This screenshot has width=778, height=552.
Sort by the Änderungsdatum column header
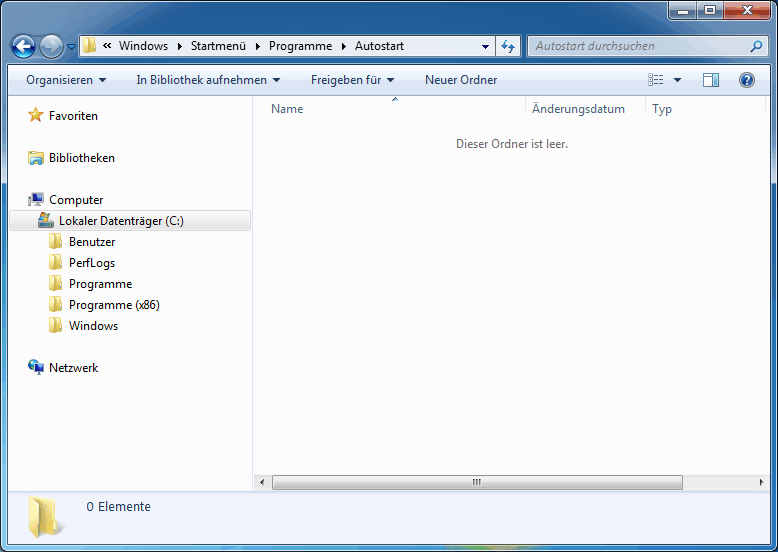coord(578,109)
